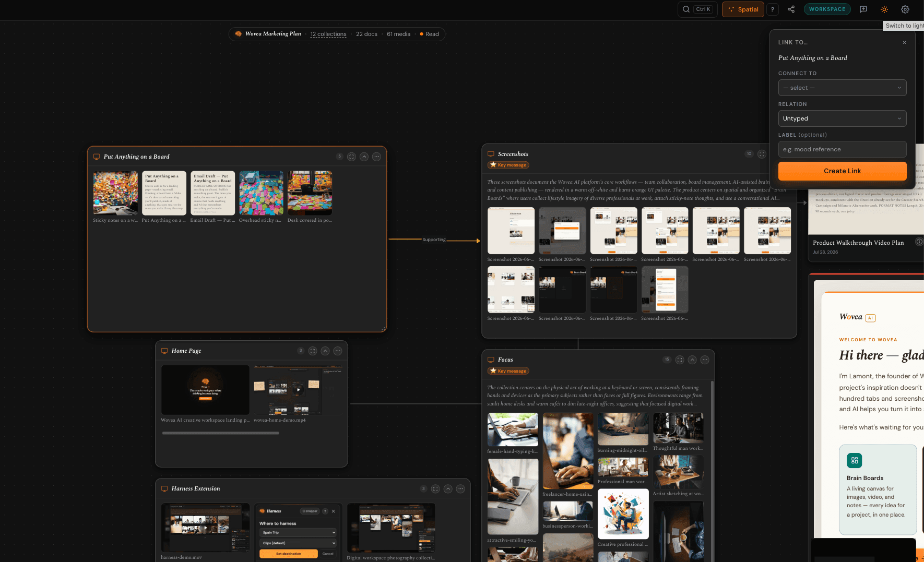This screenshot has width=924, height=562.
Task: Click the Home Page horizontal scrollbar
Action: tap(220, 433)
